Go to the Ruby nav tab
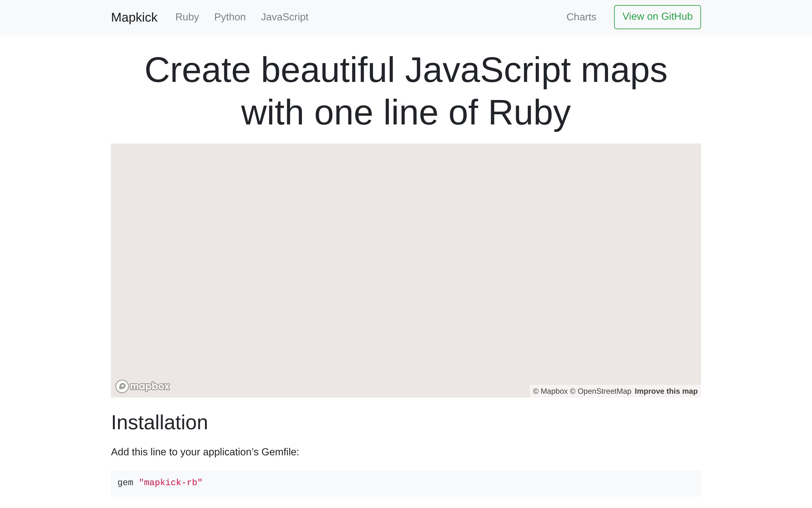This screenshot has width=812, height=508. (x=187, y=17)
